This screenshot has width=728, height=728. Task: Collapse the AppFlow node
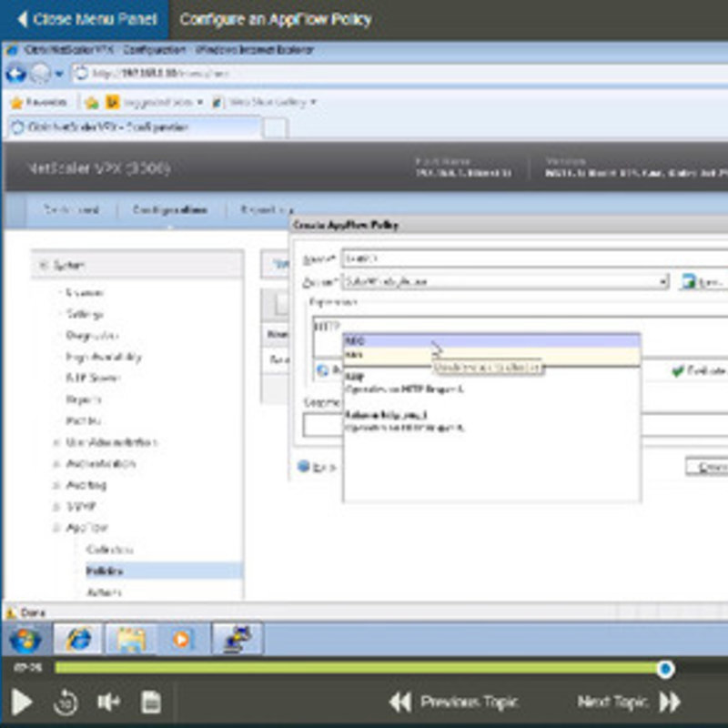tap(56, 528)
